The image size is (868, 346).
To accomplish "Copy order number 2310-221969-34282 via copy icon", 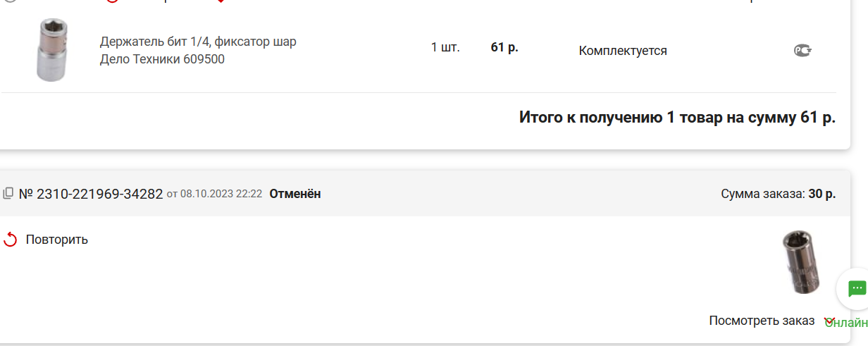I will (x=8, y=193).
